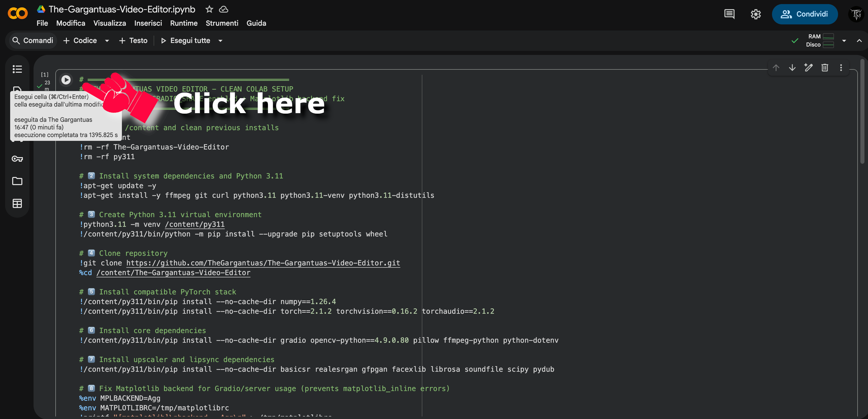Viewport: 868px width, 419px height.
Task: Open the Visualizza menu
Action: point(109,23)
